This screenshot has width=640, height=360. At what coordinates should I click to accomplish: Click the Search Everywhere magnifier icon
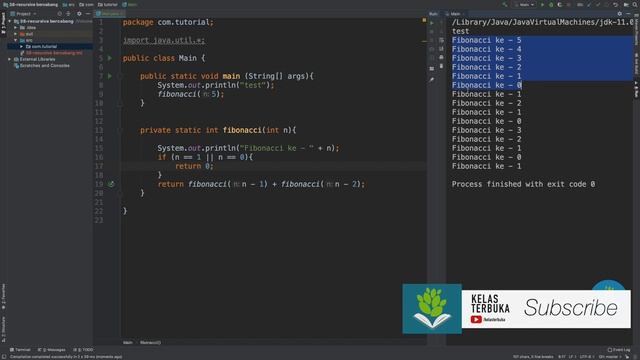click(635, 4)
